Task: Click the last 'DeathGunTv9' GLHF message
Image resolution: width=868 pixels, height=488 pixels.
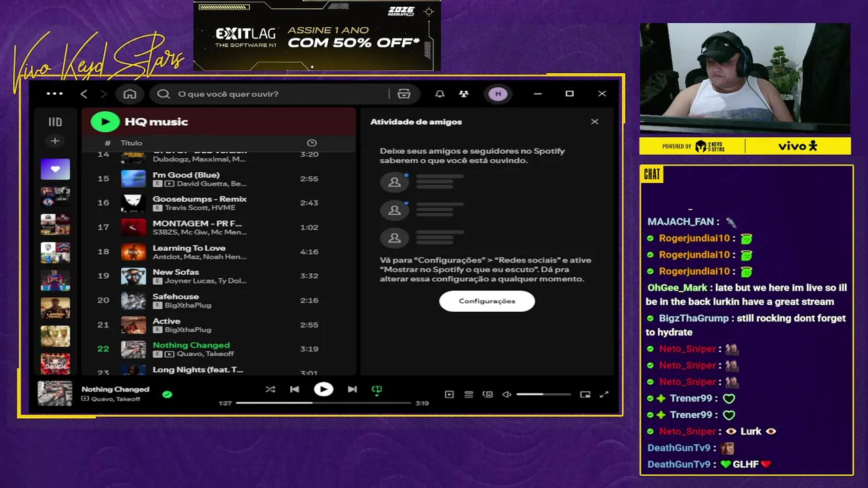Action: (x=709, y=464)
